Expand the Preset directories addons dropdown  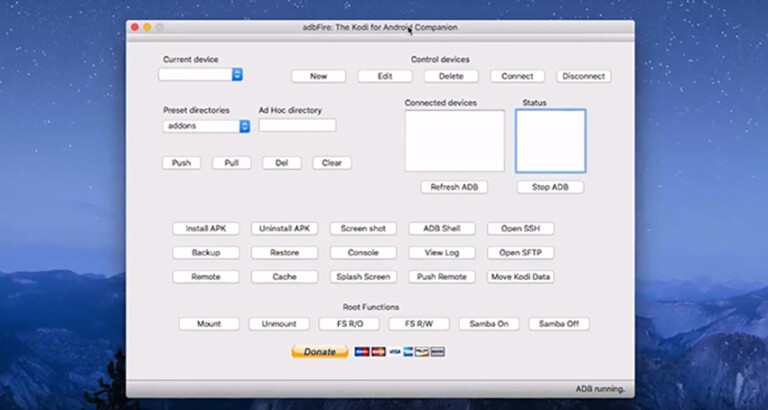point(206,126)
